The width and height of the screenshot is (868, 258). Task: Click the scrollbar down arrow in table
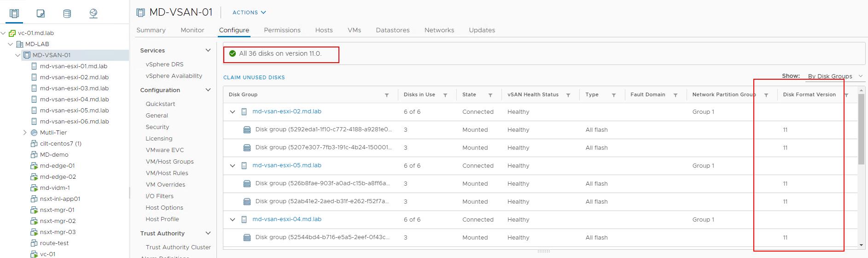[x=862, y=245]
